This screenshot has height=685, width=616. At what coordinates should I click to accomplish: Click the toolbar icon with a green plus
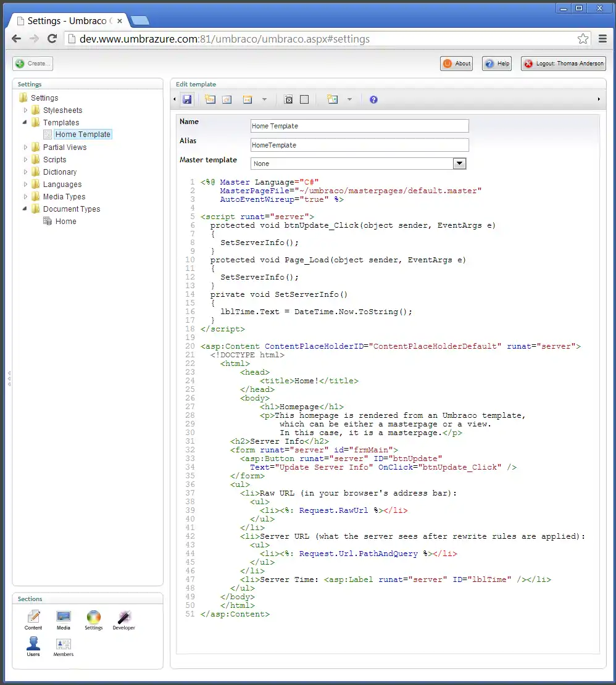pos(333,99)
